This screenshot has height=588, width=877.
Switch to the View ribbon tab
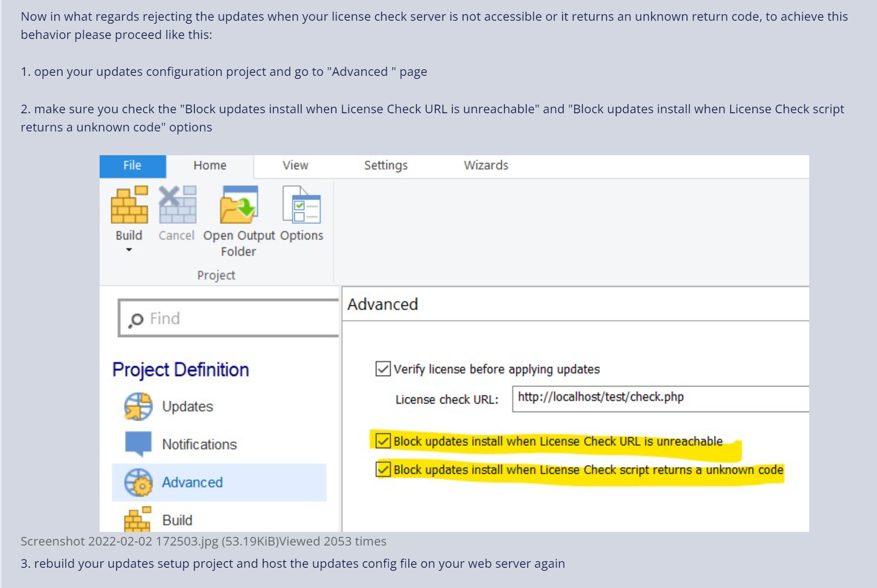295,166
